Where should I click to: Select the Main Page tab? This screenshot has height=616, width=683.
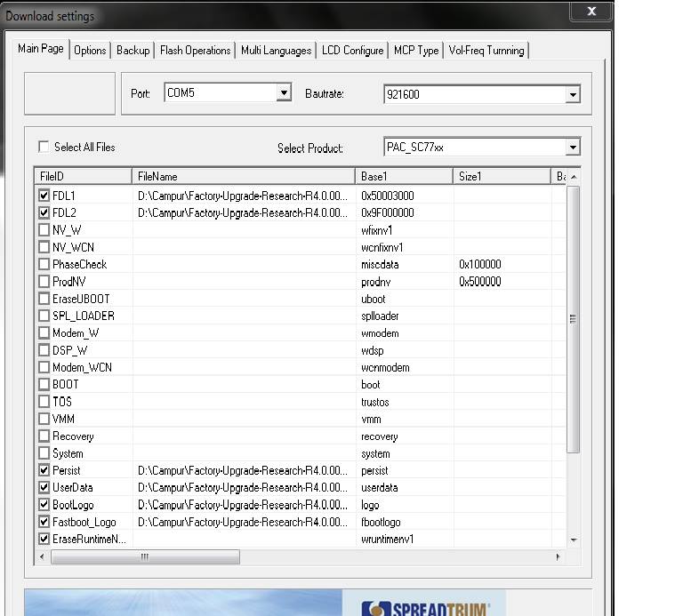coord(41,48)
